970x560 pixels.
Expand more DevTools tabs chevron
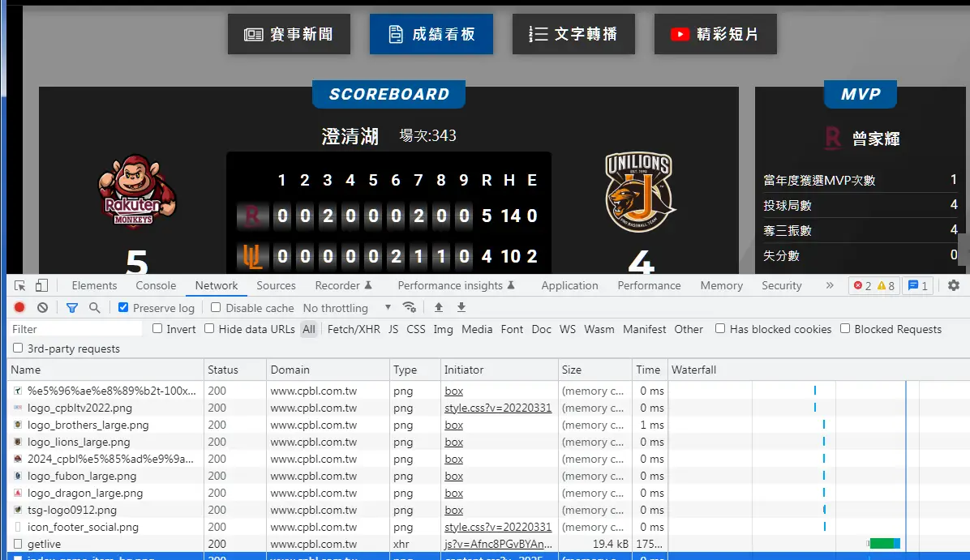[x=829, y=286]
